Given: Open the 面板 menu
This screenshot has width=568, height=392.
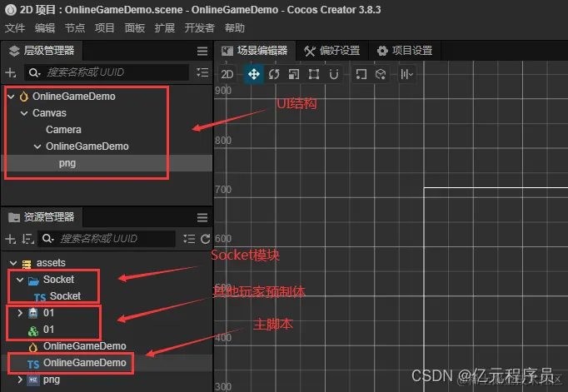Looking at the screenshot, I should (x=135, y=28).
